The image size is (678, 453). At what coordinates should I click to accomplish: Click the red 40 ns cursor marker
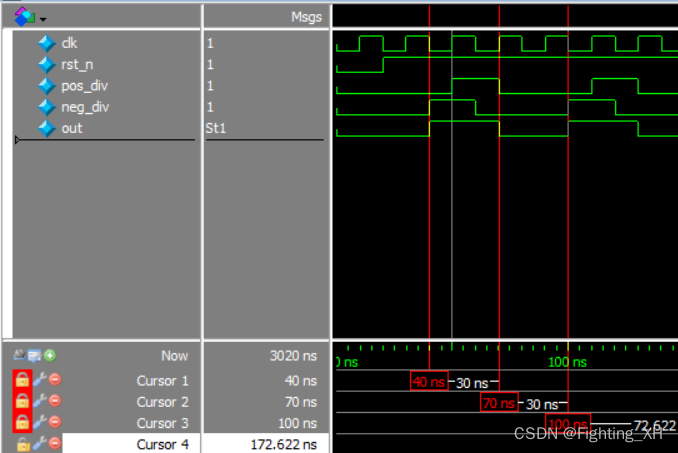pos(429,381)
